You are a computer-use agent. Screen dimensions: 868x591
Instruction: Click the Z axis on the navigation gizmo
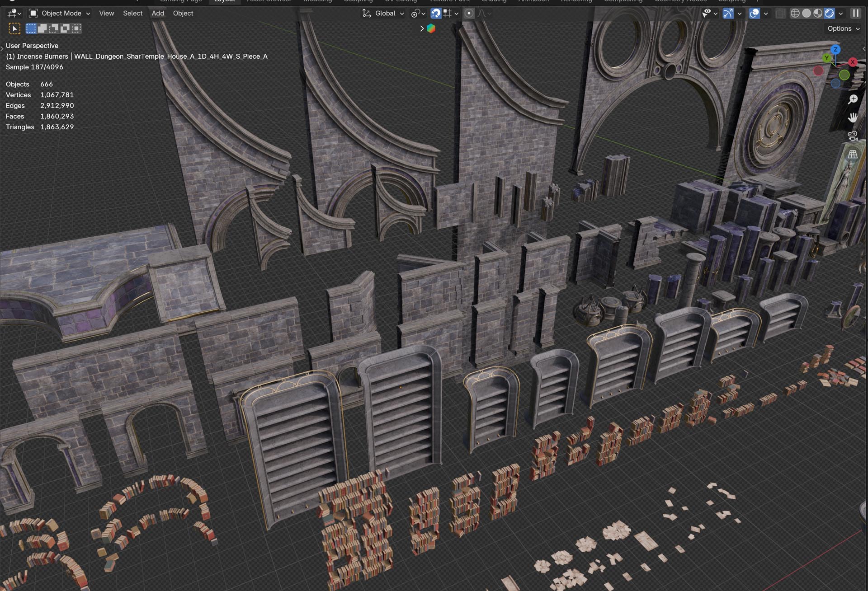(x=835, y=49)
